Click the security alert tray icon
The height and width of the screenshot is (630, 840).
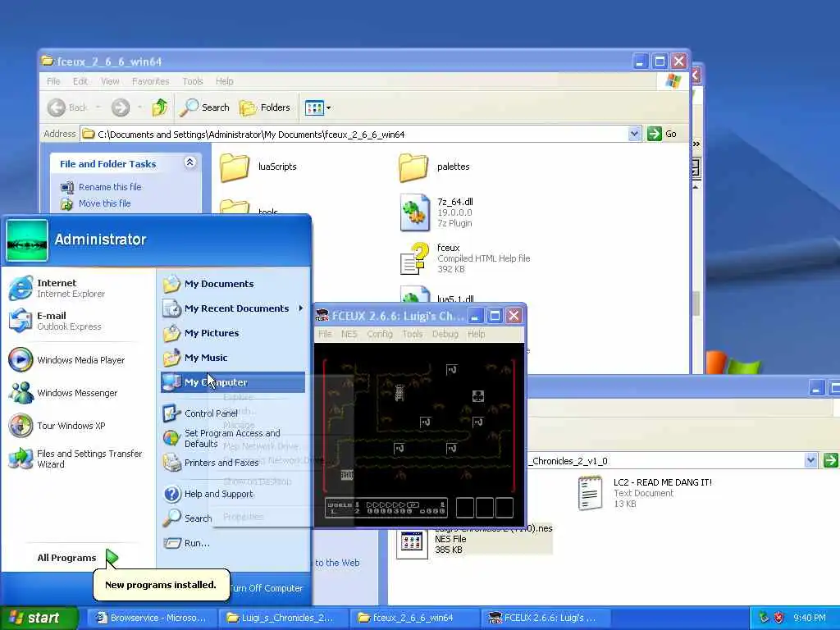click(x=778, y=618)
